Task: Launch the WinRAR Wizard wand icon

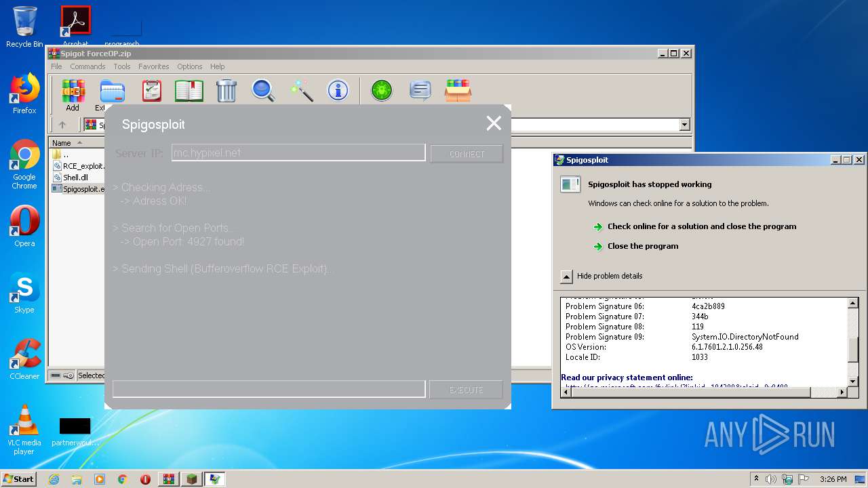Action: 301,90
